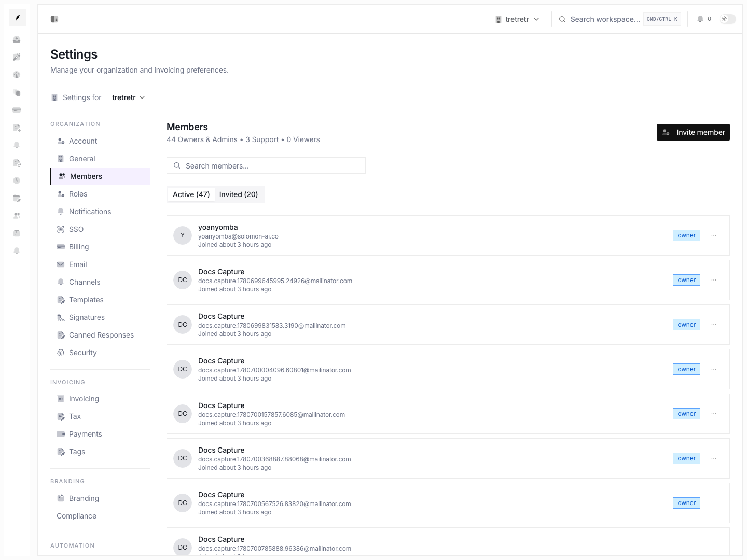Open the people icon in the left rail

[x=17, y=215]
